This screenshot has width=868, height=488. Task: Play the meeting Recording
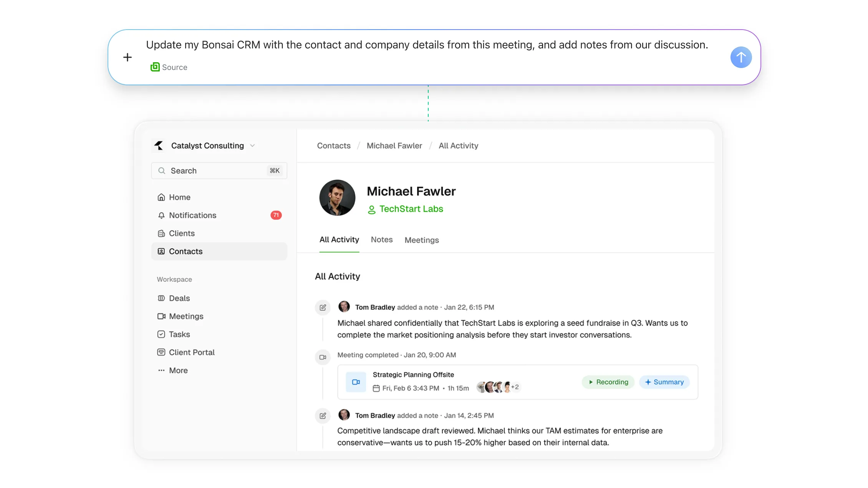click(x=608, y=382)
